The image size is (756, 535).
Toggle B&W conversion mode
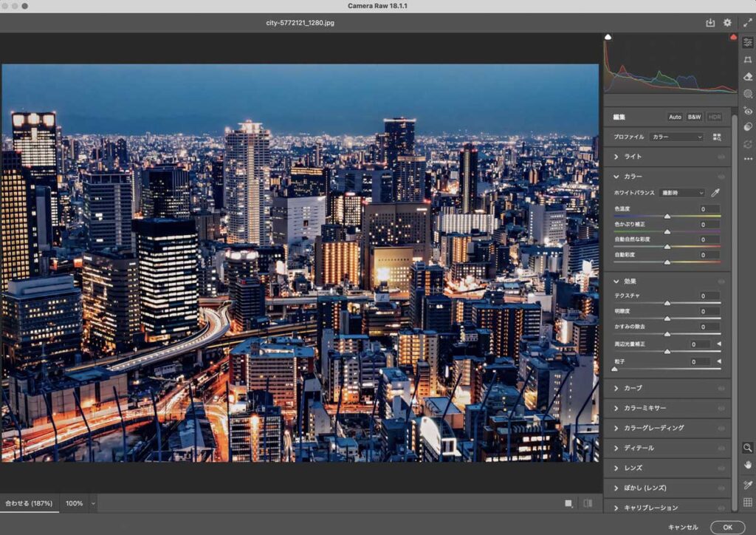click(x=693, y=117)
